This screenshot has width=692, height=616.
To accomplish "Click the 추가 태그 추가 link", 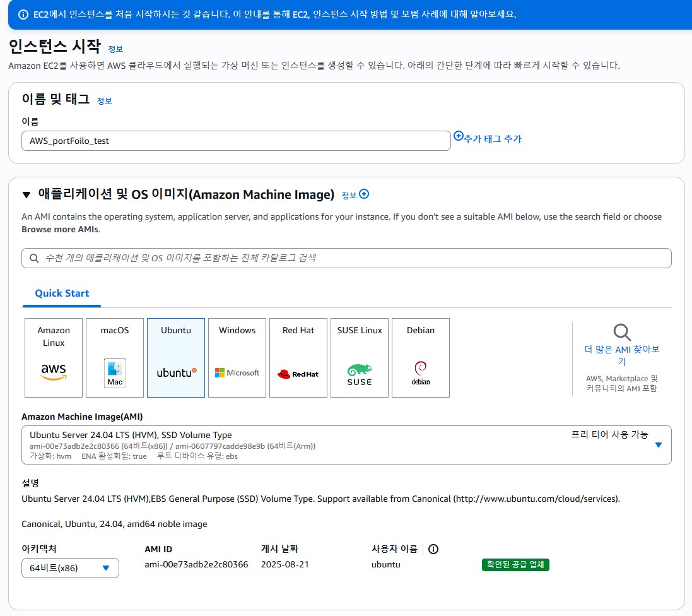I will [x=493, y=139].
